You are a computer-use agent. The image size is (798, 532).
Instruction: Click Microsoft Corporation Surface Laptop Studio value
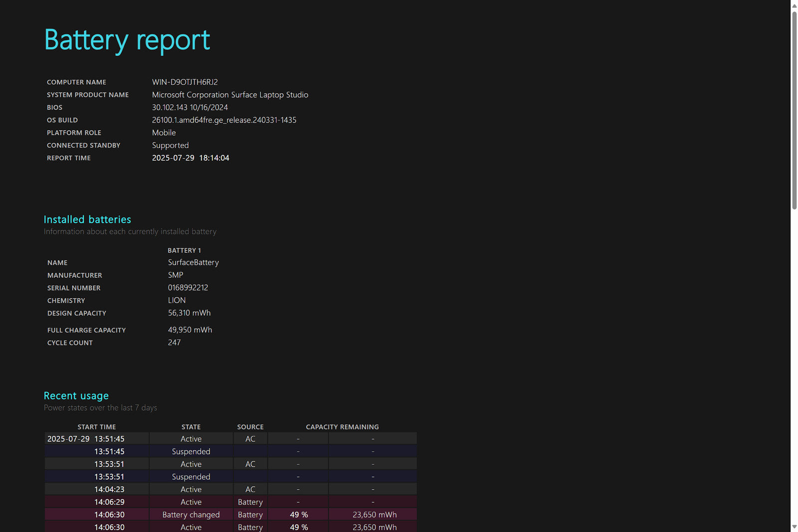(230, 95)
